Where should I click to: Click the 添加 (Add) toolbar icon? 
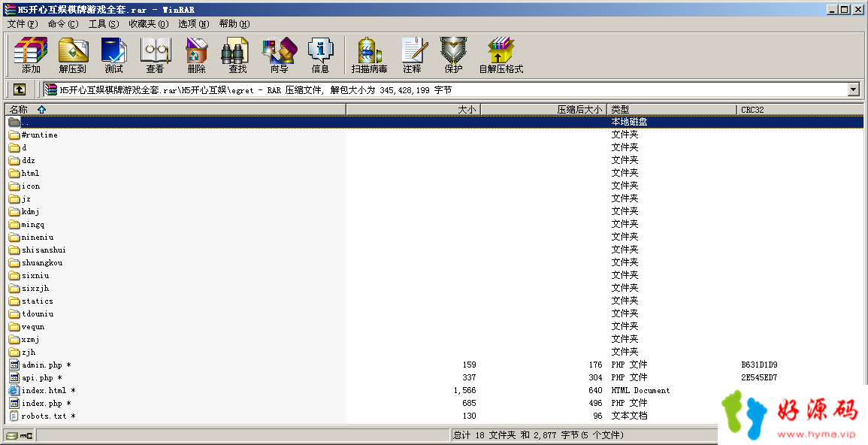click(x=31, y=55)
